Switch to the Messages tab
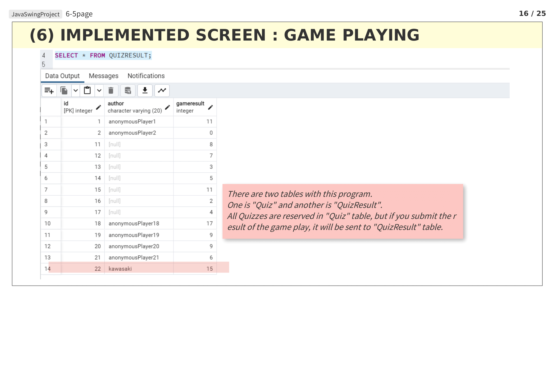Viewport: 555px width, 392px height. coord(103,76)
